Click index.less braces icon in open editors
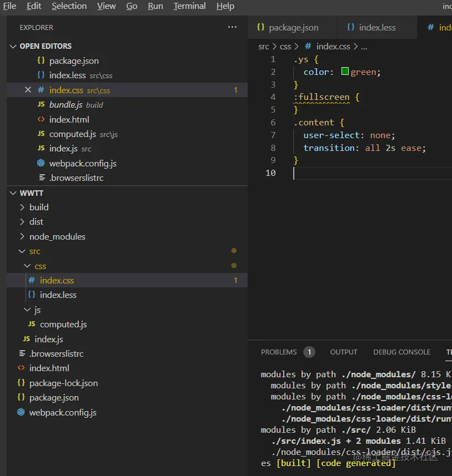Viewport: 452px width, 476px height. pos(41,75)
